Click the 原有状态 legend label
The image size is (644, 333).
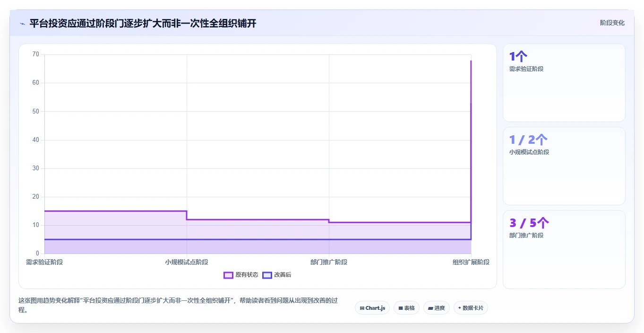pyautogui.click(x=247, y=275)
